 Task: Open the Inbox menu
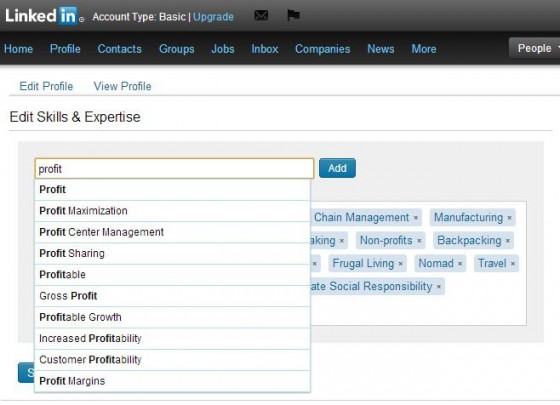click(x=265, y=49)
